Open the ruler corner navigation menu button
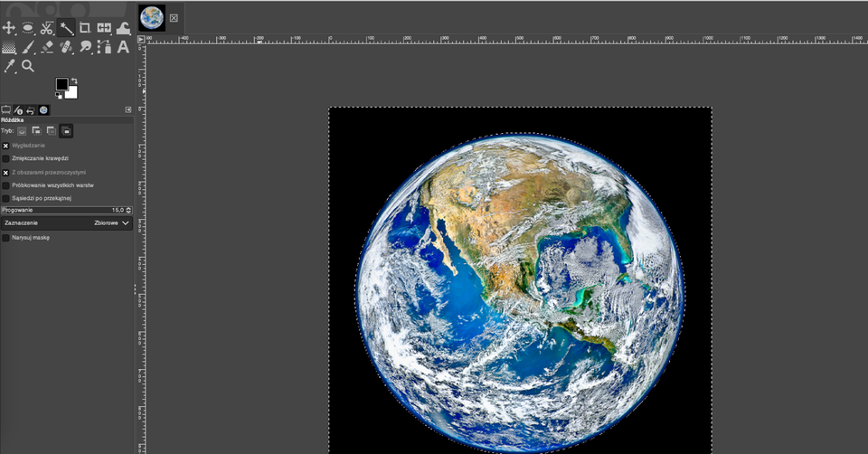 coord(141,39)
